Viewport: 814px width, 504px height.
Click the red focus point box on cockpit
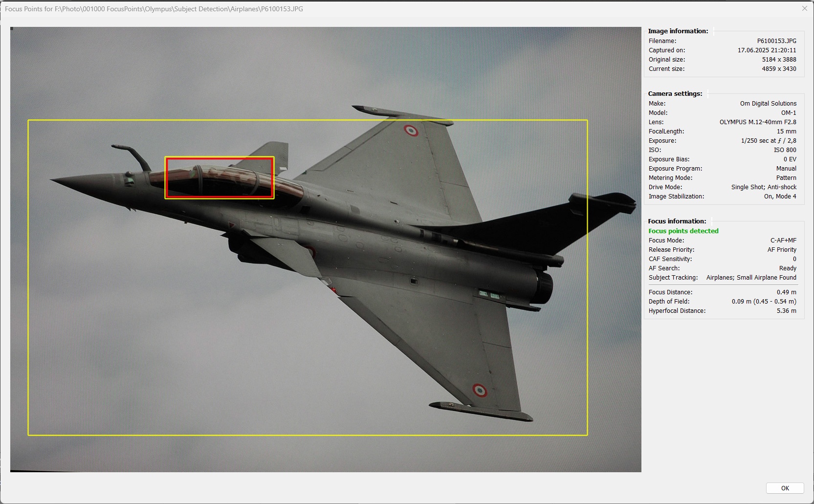219,178
